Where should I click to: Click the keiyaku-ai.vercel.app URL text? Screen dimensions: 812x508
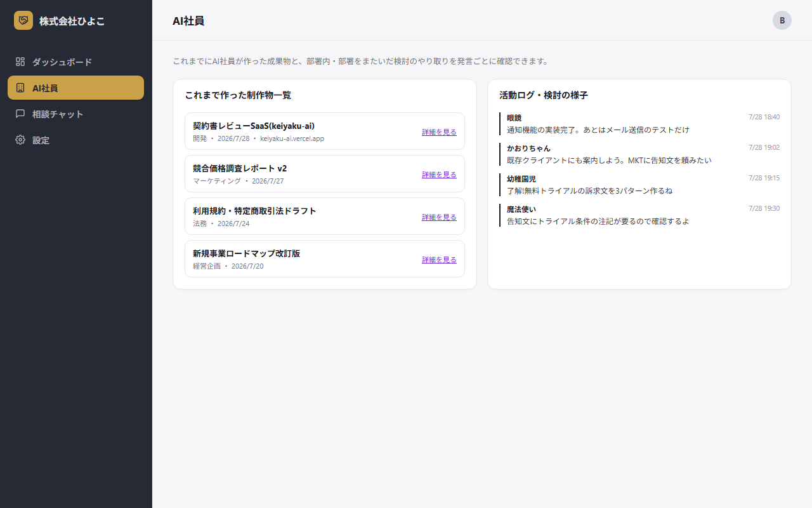pyautogui.click(x=292, y=138)
